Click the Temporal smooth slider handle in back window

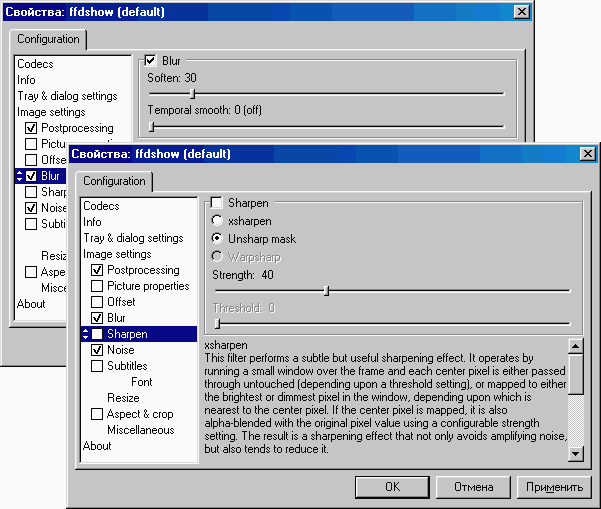[151, 126]
